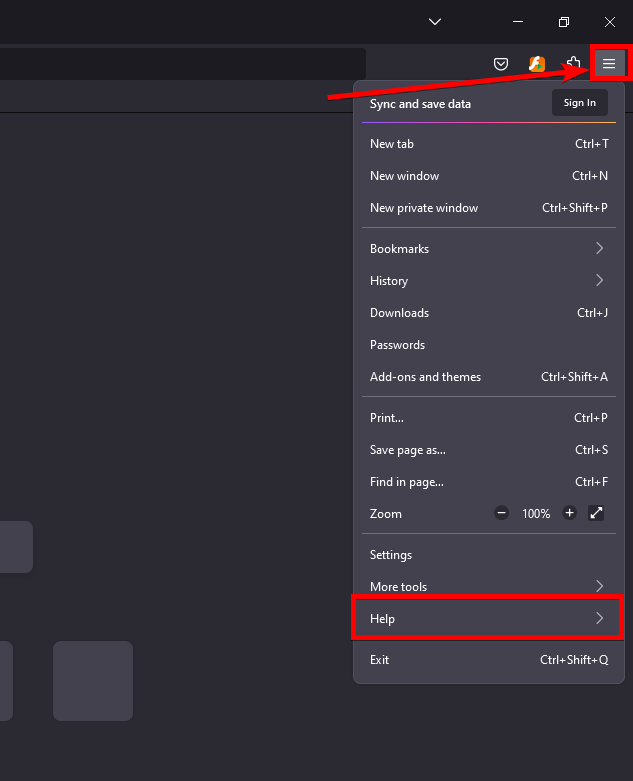Screen dimensions: 633x781
Task: Open Settings from the menu
Action: [391, 555]
